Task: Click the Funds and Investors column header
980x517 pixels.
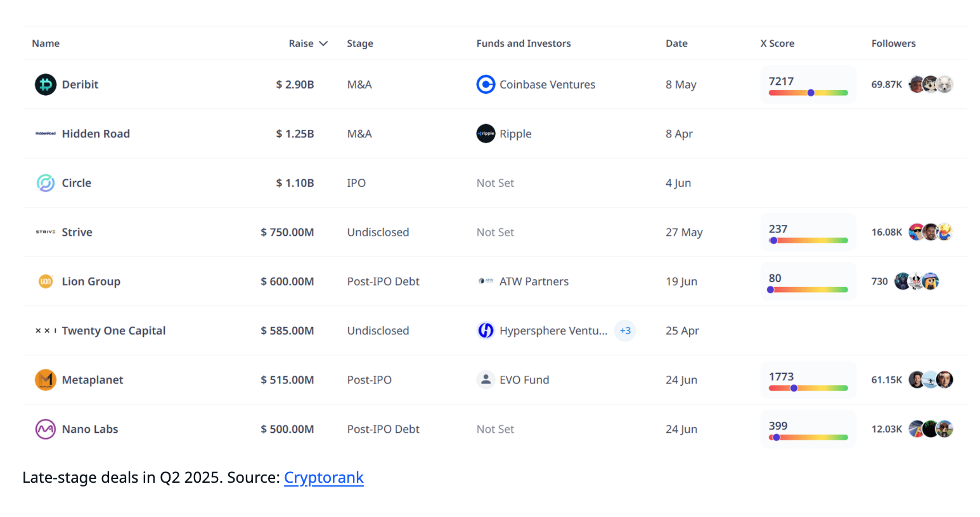Action: [x=524, y=44]
